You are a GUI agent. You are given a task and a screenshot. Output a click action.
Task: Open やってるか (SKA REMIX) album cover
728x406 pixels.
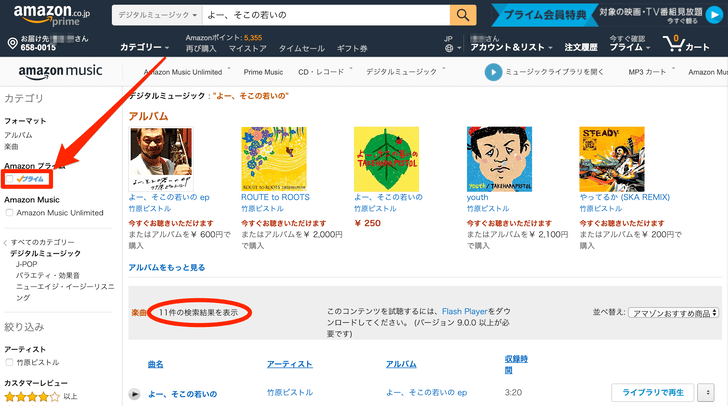[612, 159]
